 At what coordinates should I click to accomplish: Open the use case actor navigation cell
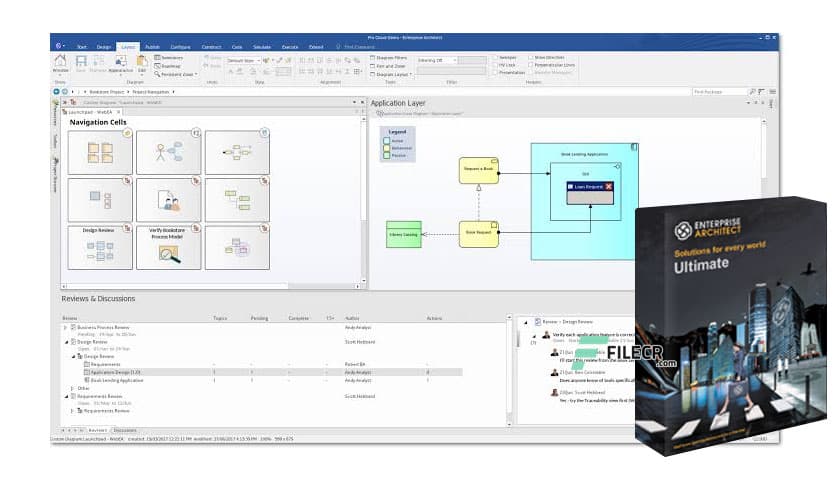[x=168, y=152]
